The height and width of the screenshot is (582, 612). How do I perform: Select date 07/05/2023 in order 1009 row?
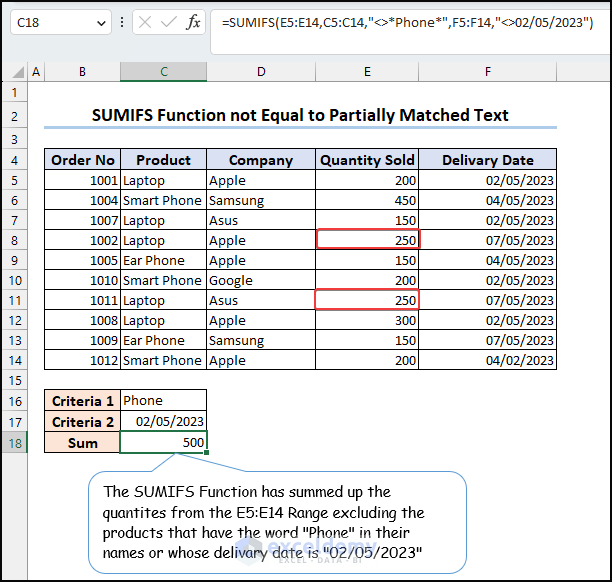tap(487, 340)
